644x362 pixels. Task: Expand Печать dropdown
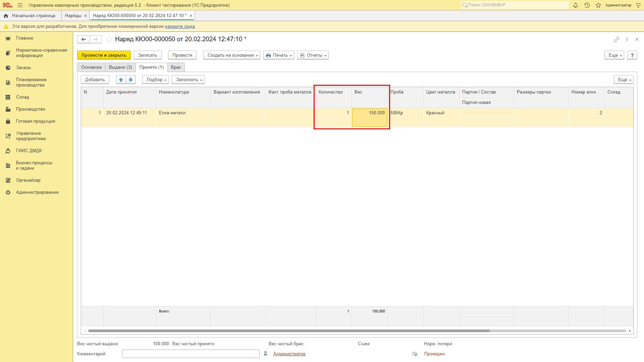(x=279, y=55)
